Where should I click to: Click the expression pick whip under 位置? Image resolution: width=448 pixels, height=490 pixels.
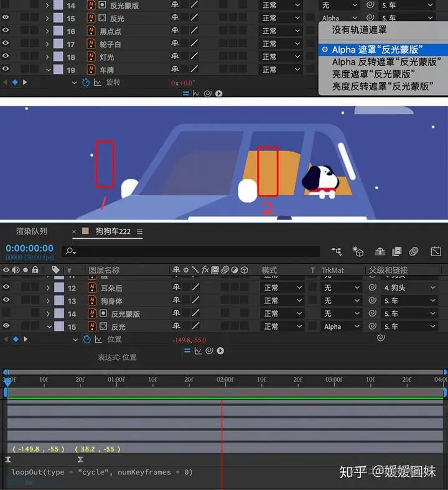209,351
